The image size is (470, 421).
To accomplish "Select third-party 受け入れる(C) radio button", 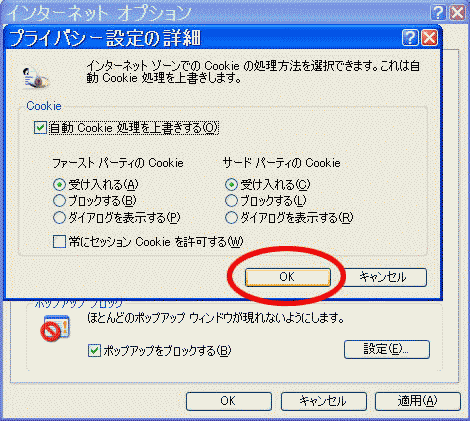I will [x=231, y=184].
